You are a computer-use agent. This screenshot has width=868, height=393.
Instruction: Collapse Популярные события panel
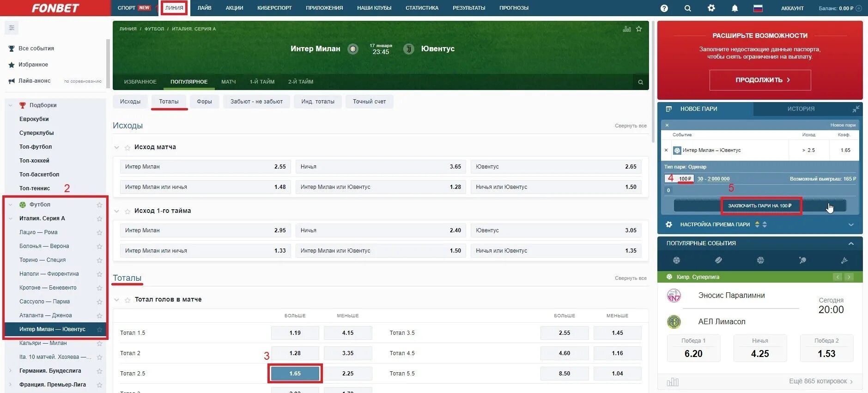851,243
